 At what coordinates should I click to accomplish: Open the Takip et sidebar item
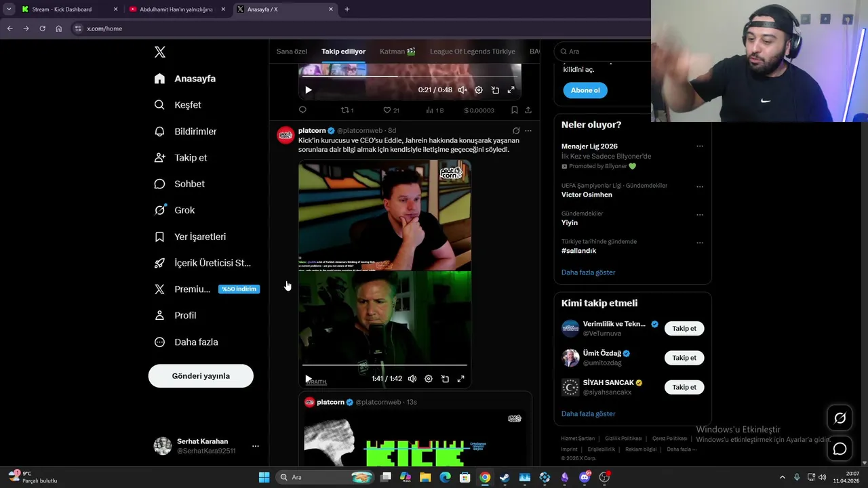[x=181, y=157]
